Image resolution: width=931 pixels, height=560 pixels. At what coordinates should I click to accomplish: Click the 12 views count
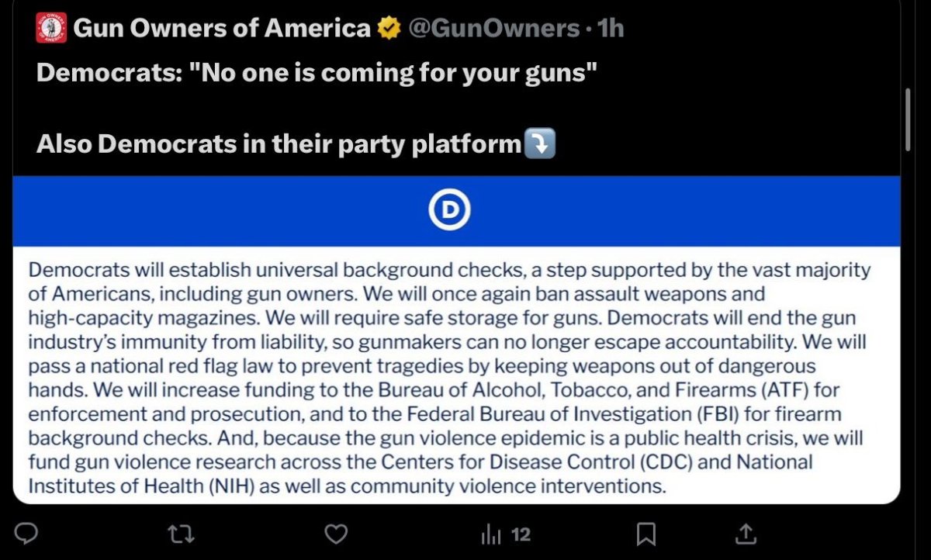[521, 534]
